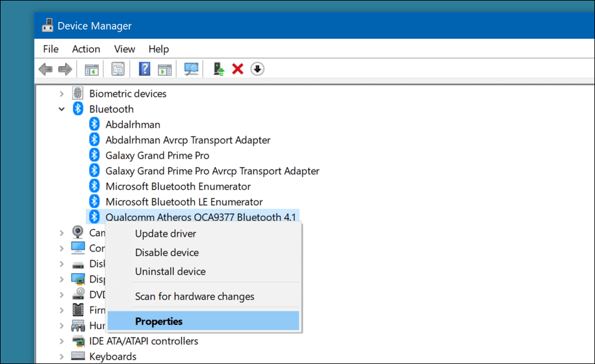Open the Action menu
This screenshot has height=364, width=595.
pos(86,49)
